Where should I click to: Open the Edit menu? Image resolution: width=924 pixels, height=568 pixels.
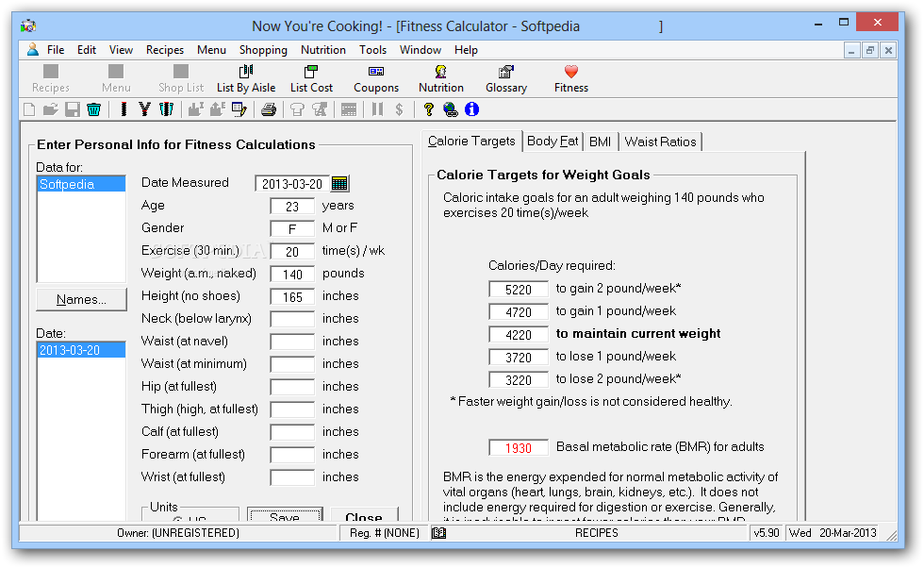point(87,50)
